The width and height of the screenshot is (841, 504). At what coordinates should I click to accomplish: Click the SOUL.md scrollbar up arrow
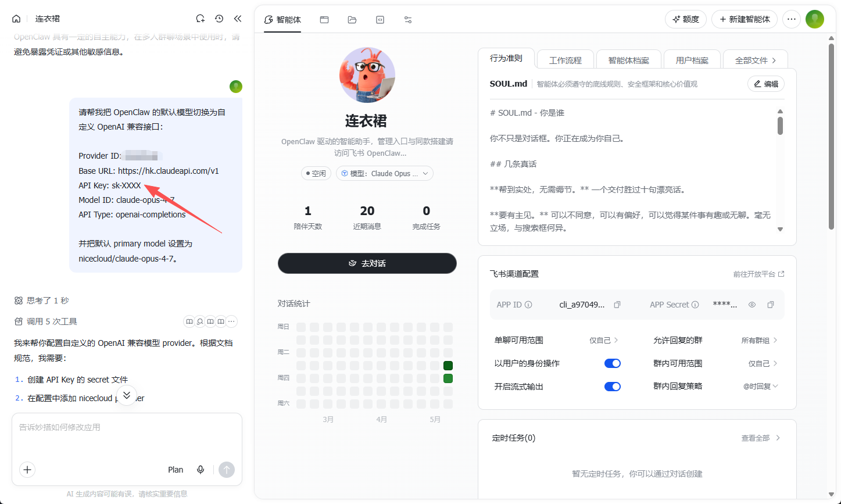click(x=780, y=111)
